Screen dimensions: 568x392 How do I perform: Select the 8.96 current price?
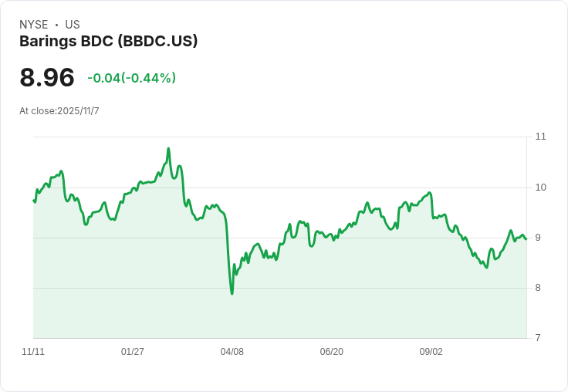[x=47, y=77]
